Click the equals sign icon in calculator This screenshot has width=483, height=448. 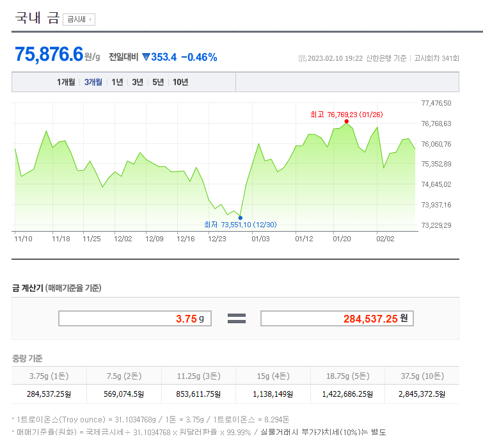(x=237, y=318)
